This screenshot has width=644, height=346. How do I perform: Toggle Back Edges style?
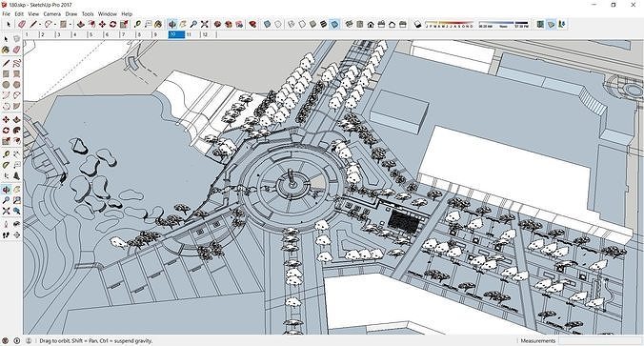pyautogui.click(x=278, y=24)
